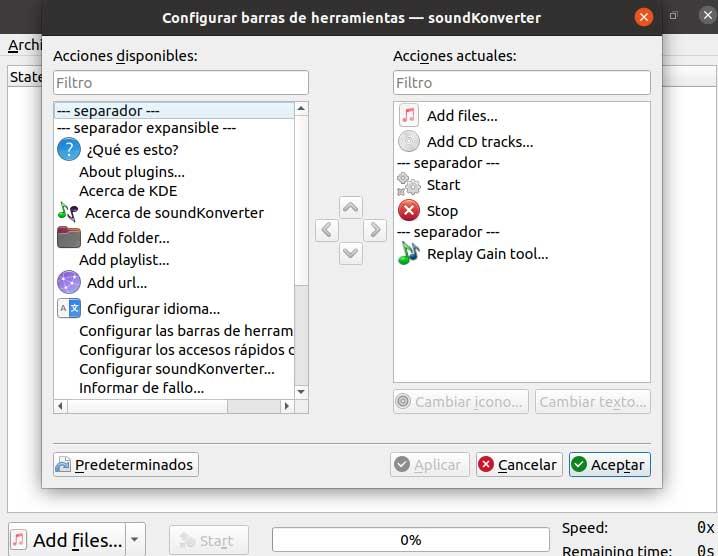This screenshot has height=556, width=718.
Task: Click the scroll-right arrow of the available actions list
Action: pyautogui.click(x=287, y=406)
